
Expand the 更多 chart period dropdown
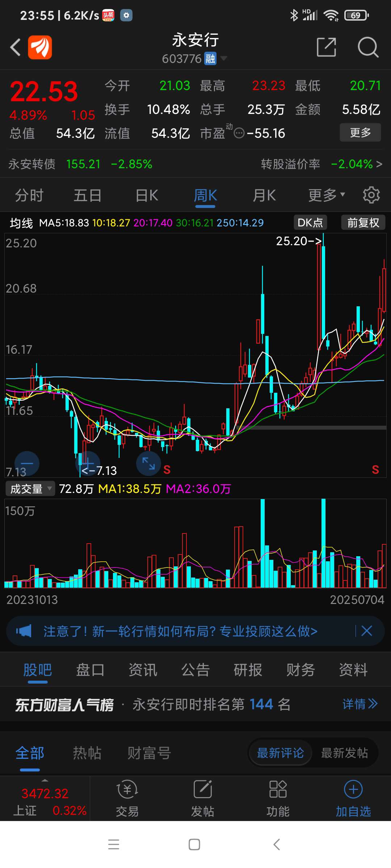(326, 195)
